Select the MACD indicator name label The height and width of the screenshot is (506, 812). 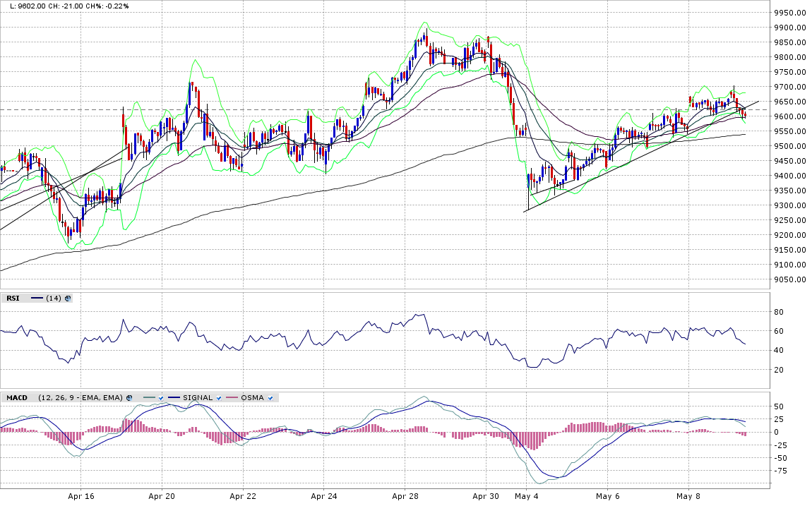click(x=17, y=398)
